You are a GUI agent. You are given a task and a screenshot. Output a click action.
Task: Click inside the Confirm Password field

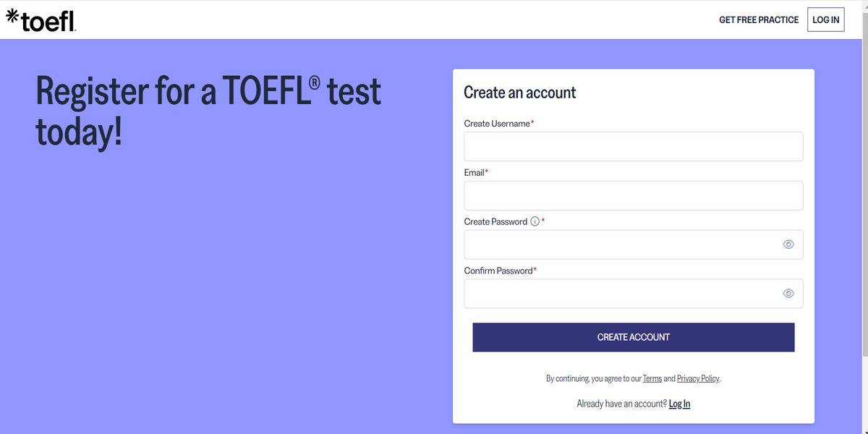(x=622, y=292)
